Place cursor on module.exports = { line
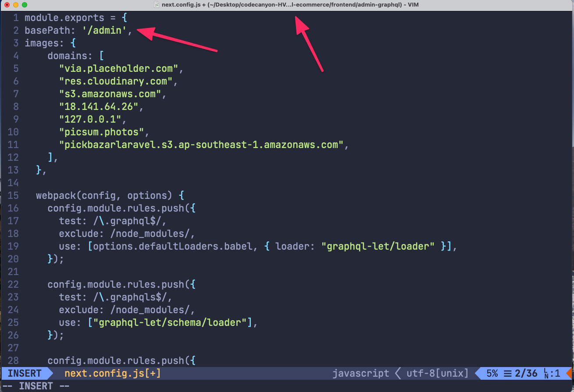This screenshot has width=574, height=392. pyautogui.click(x=76, y=18)
